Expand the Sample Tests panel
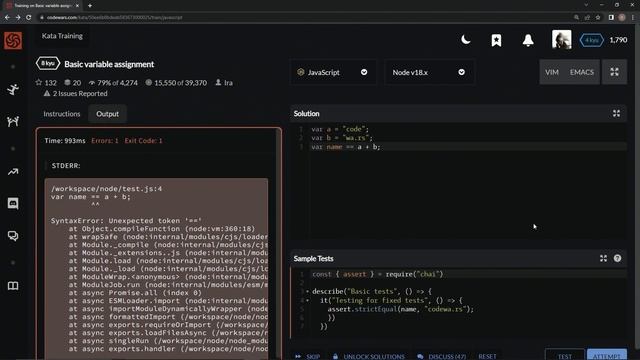This screenshot has height=360, width=640. point(603,258)
